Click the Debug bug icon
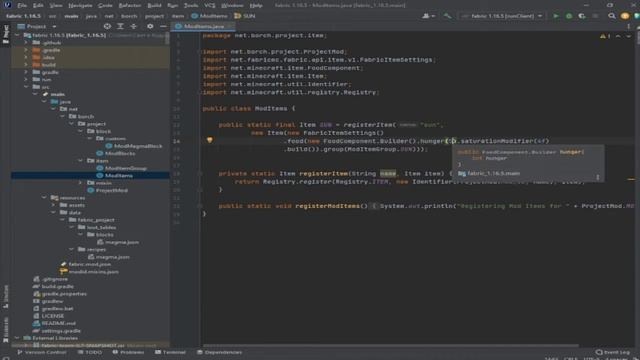Screen dimensions: 640x360 click(569, 16)
